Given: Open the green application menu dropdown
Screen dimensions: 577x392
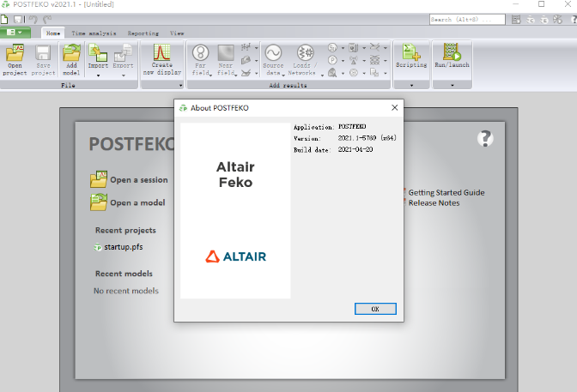Looking at the screenshot, I should tap(16, 33).
